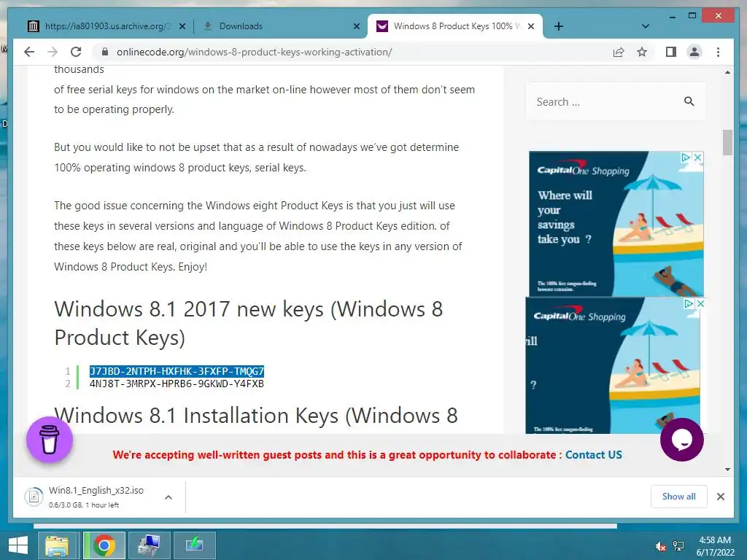Image resolution: width=747 pixels, height=560 pixels.
Task: Click the search magnifier icon in sidebar
Action: pyautogui.click(x=689, y=101)
